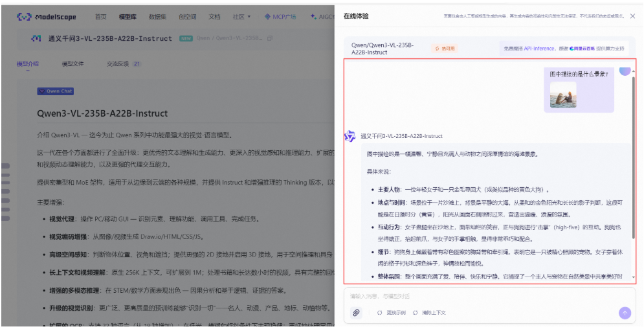This screenshot has width=644, height=331.
Task: Click the Qwen3-VL-235B-A22B-Instruct page heading
Action: (102, 113)
